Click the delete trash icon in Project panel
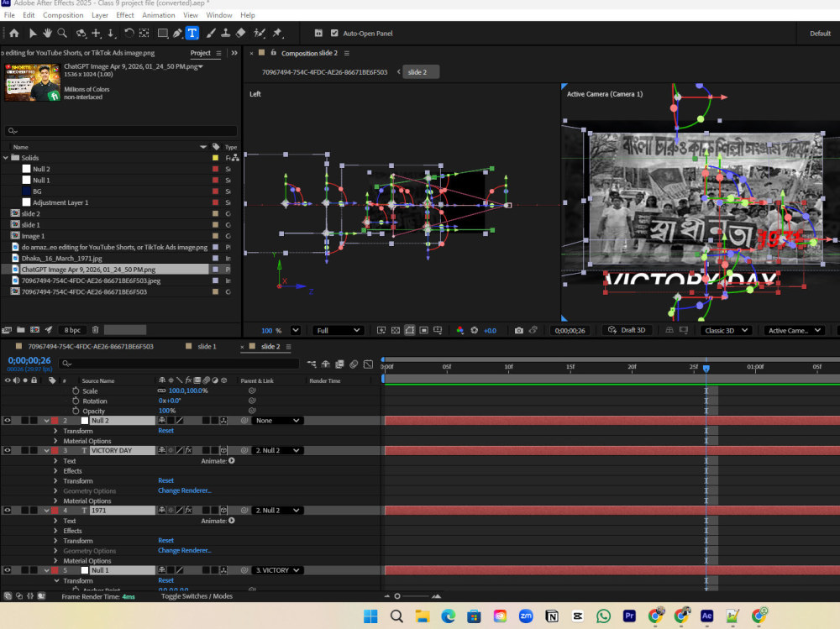Screen dimensions: 840x629 pyautogui.click(x=96, y=330)
